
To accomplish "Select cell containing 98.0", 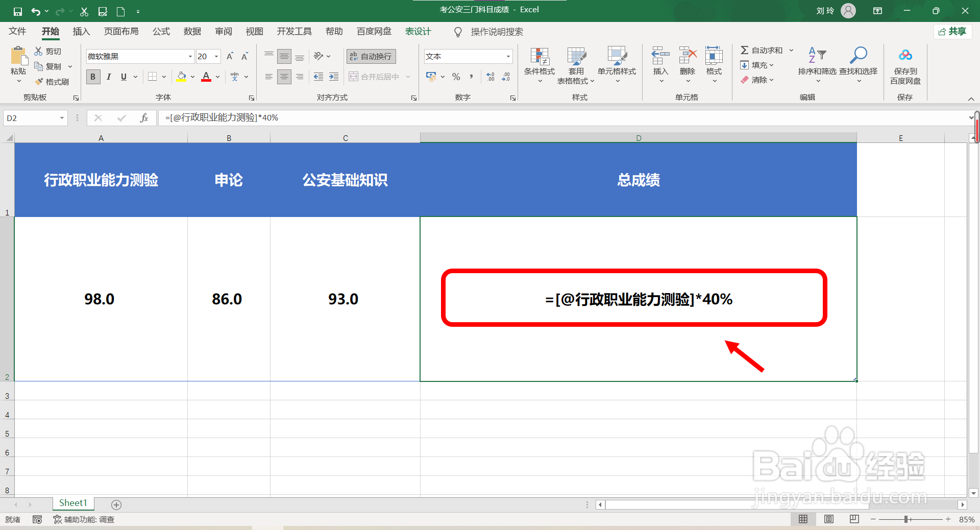I will [101, 299].
